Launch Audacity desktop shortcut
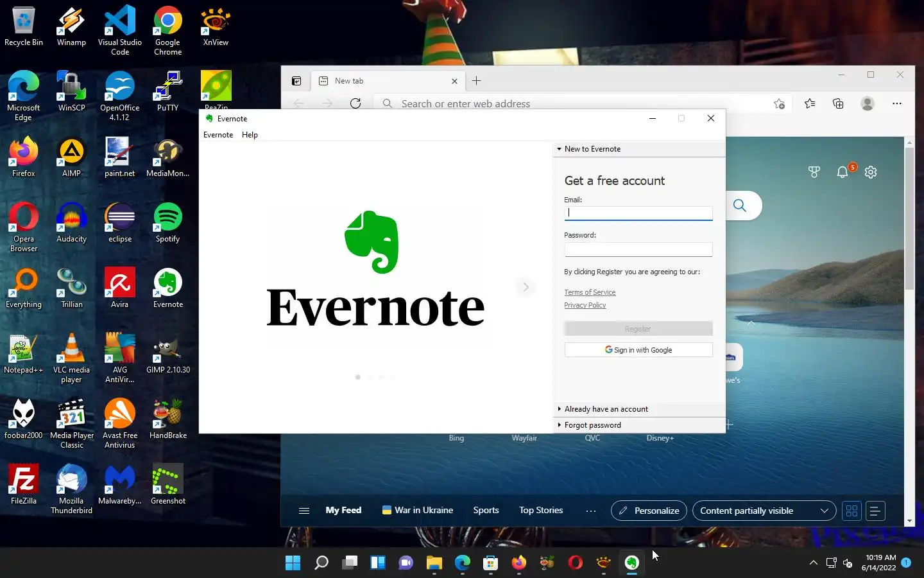Image resolution: width=924 pixels, height=578 pixels. pos(71,223)
